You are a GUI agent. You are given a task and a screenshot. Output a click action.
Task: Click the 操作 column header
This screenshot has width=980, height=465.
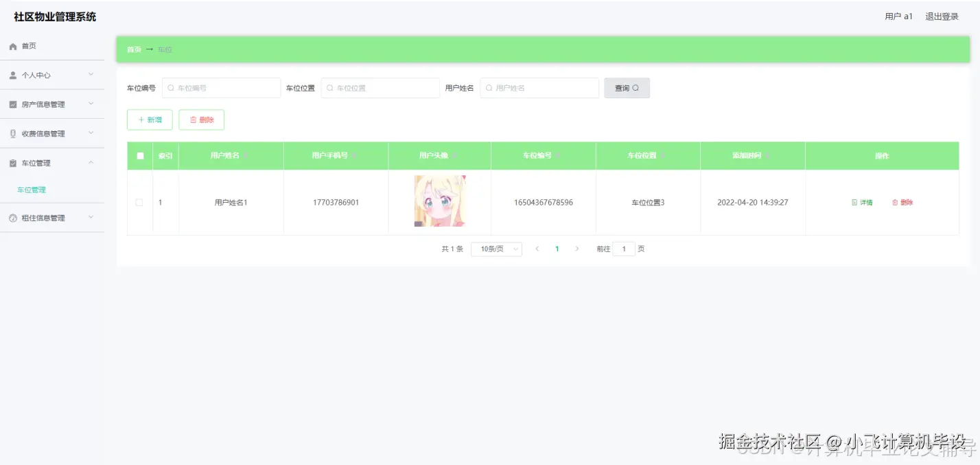[882, 156]
